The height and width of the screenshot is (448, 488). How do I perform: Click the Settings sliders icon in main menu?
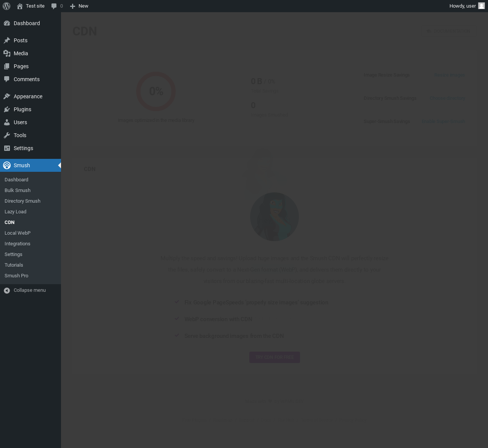[x=7, y=148]
